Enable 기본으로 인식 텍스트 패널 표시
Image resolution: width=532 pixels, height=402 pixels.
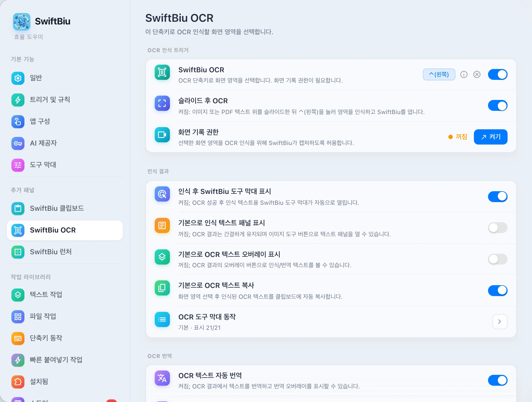[x=498, y=228]
